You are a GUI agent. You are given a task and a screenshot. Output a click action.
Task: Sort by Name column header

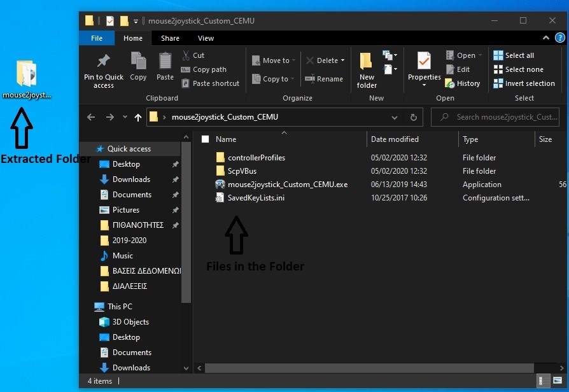click(x=226, y=139)
